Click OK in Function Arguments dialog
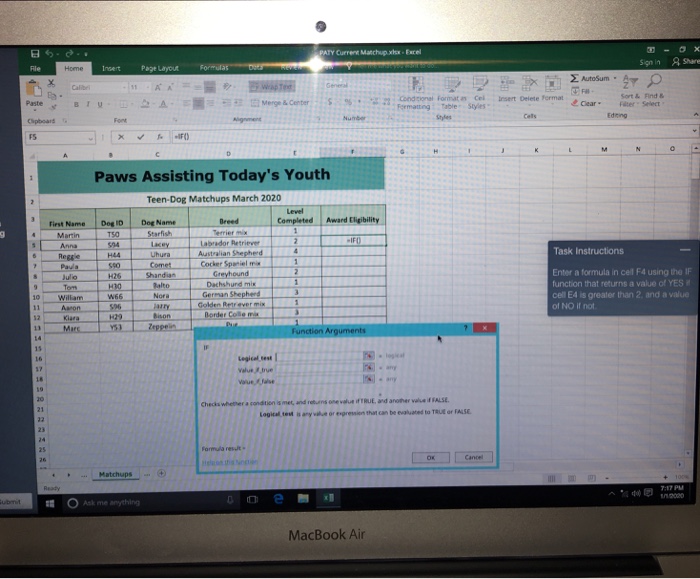 (x=430, y=458)
